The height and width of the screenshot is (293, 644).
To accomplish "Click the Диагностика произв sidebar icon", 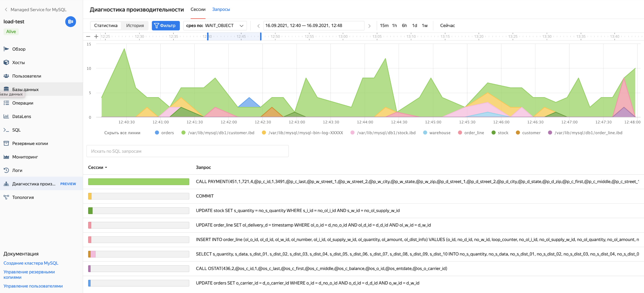I will [7, 183].
